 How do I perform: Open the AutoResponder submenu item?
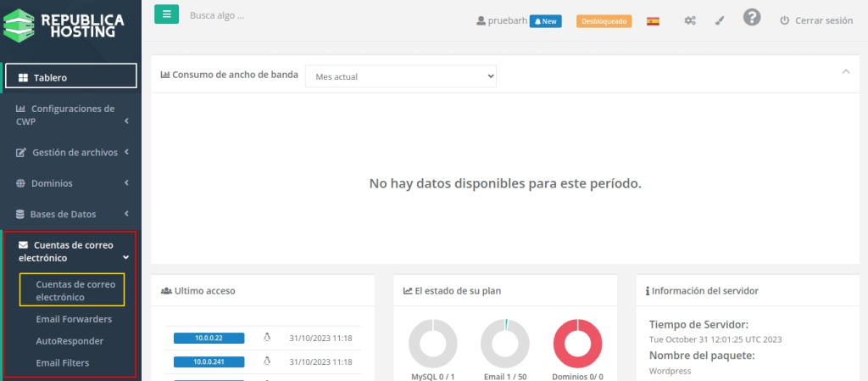click(70, 341)
